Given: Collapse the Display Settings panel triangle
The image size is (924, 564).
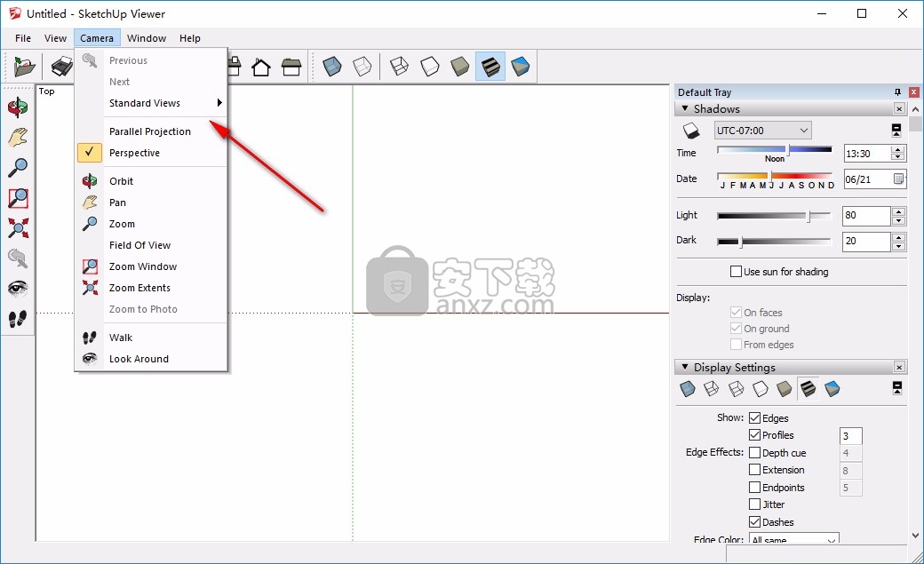Looking at the screenshot, I should point(685,367).
